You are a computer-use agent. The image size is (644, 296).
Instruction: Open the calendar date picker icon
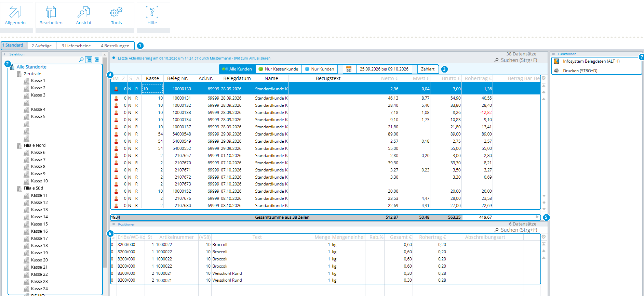[x=349, y=69]
